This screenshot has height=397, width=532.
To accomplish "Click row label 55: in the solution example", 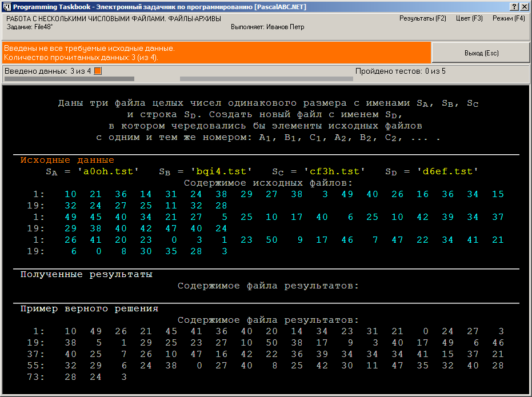I will click(x=35, y=366).
